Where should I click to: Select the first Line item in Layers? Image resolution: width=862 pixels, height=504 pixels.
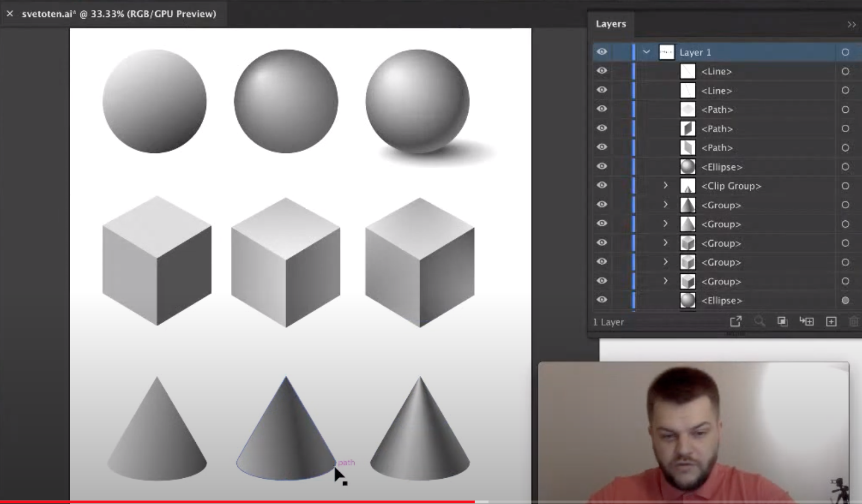716,71
